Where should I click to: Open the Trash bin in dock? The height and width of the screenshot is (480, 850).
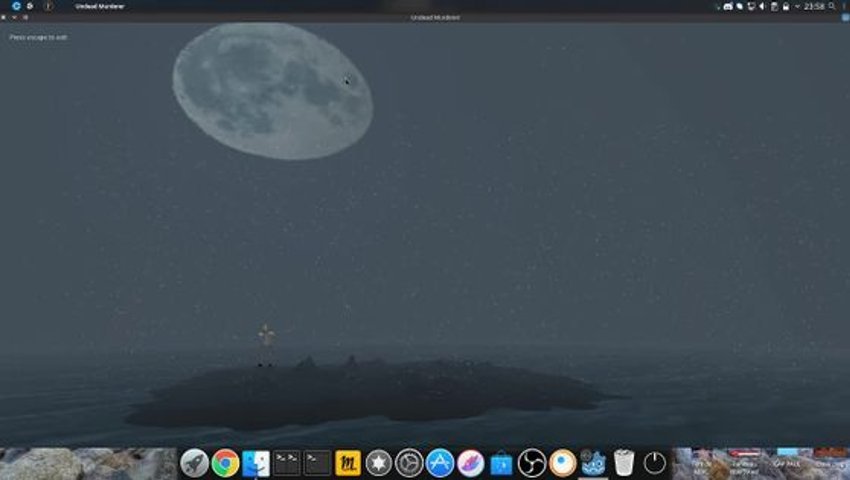click(x=624, y=463)
